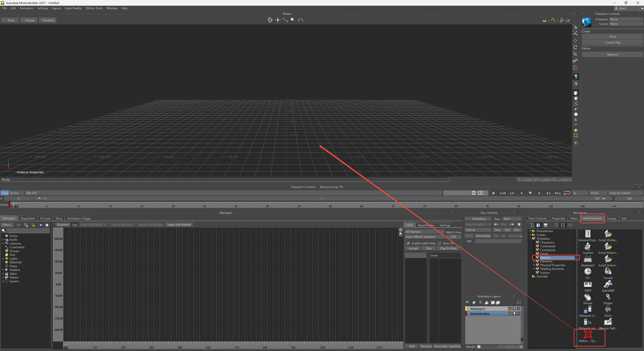Screen dimensions: 644x351
Task: Enable Label Helper checkbox
Action: point(408,243)
